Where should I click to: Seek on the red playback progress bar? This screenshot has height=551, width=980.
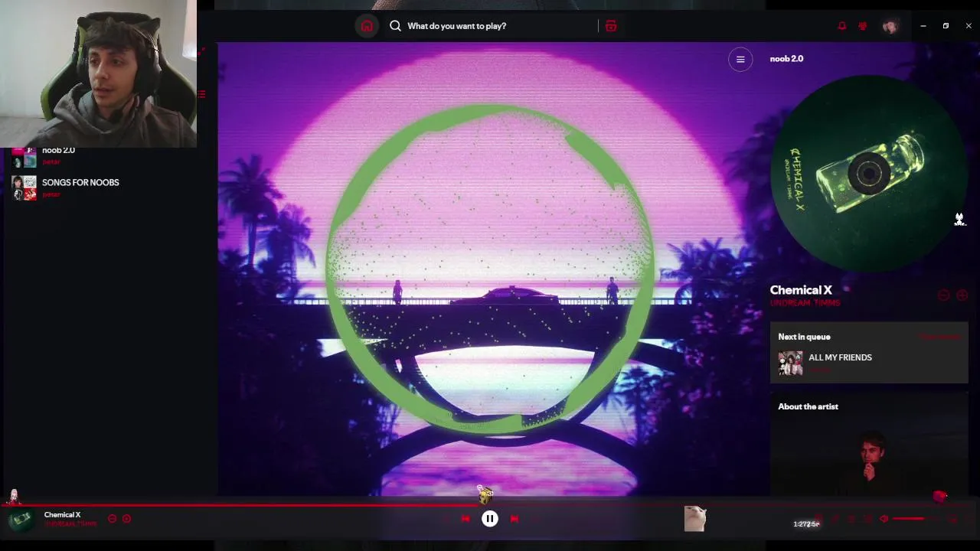pos(490,505)
